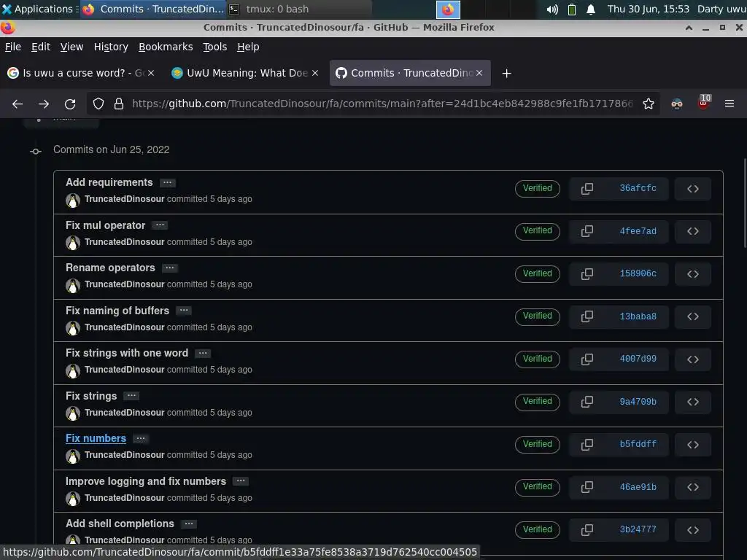This screenshot has width=747, height=560.
Task: Browse repository at Add requirements commit
Action: (x=693, y=189)
